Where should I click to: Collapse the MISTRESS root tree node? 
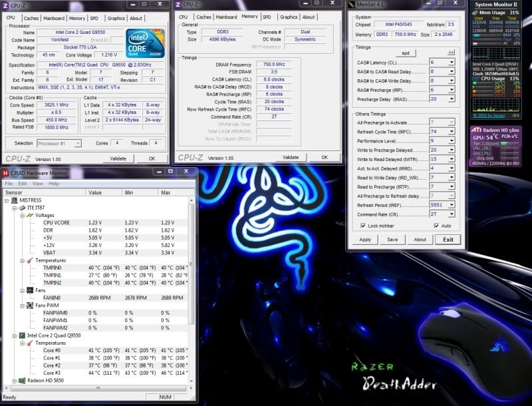7,200
